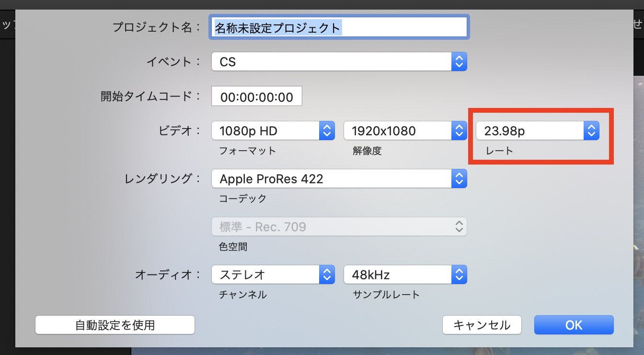Click the chevron arrows on the ProRes codec popup
The height and width of the screenshot is (355, 644).
point(459,179)
